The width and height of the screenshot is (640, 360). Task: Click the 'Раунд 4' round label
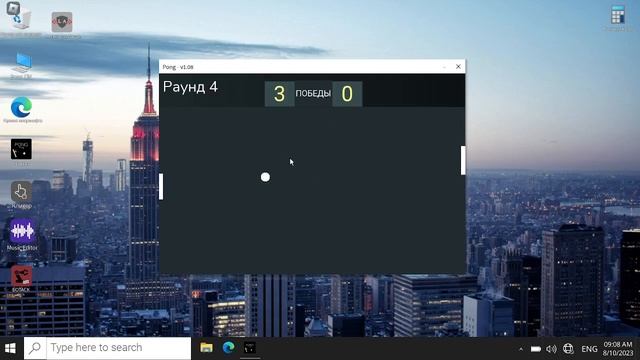(x=190, y=87)
